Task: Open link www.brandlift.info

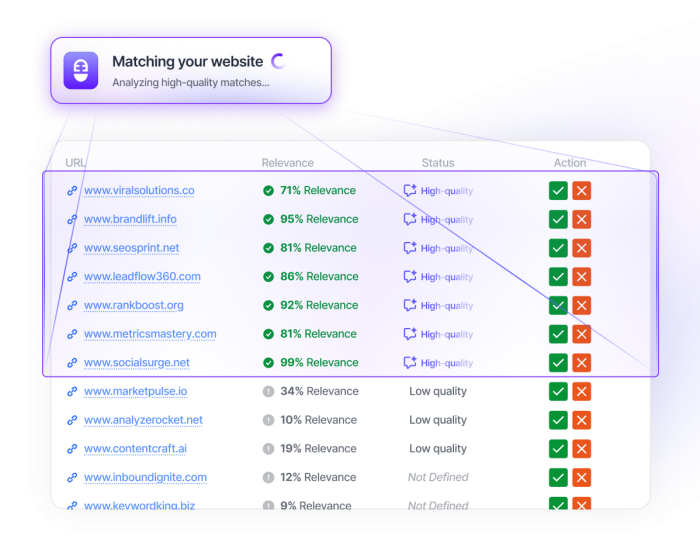Action: pyautogui.click(x=130, y=219)
